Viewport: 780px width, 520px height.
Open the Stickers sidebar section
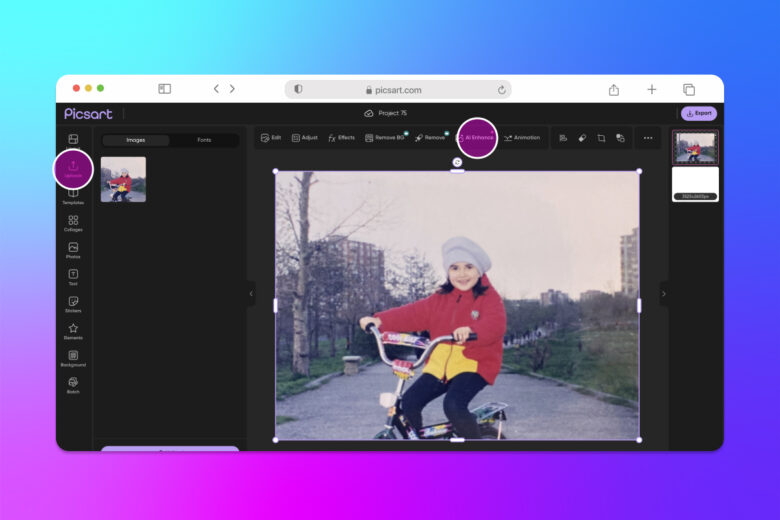[73, 304]
